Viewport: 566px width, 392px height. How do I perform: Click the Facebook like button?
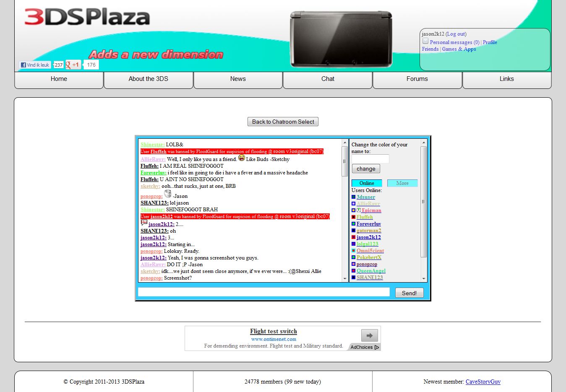pyautogui.click(x=35, y=65)
